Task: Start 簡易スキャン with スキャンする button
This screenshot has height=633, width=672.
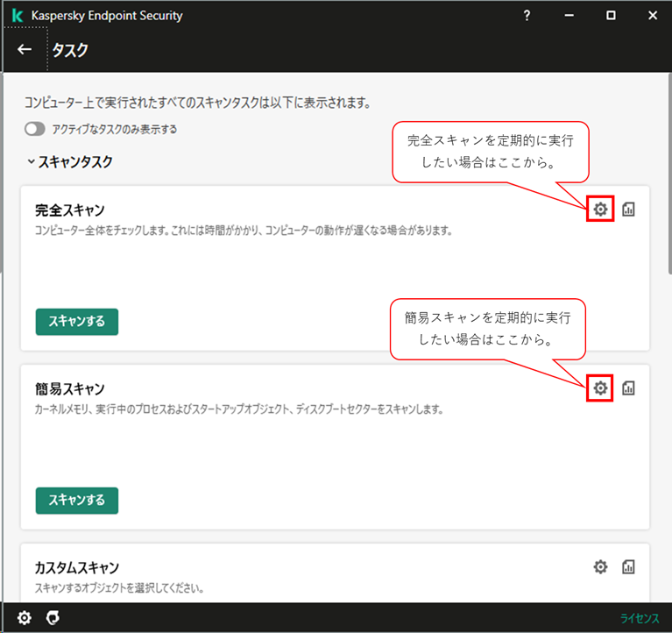Action: click(x=77, y=500)
